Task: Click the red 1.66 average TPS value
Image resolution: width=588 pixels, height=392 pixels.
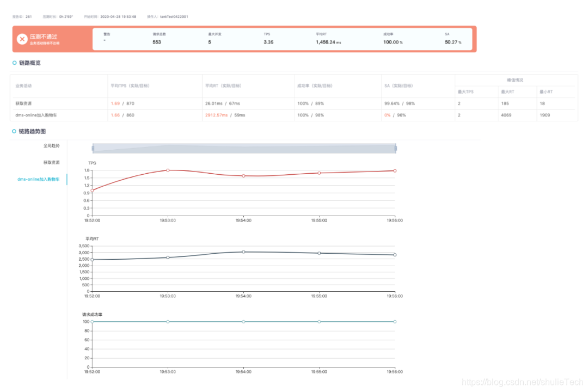Action: 115,115
